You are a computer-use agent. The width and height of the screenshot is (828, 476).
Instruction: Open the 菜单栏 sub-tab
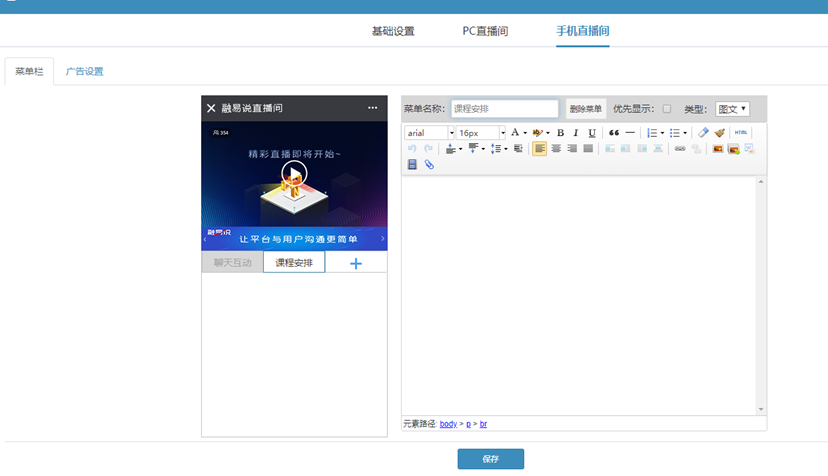click(29, 71)
